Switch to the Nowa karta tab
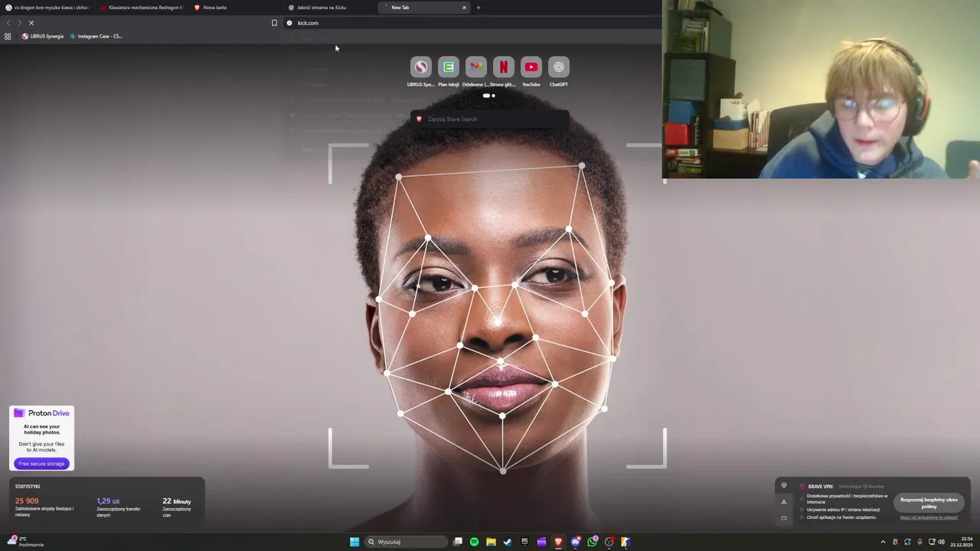The height and width of the screenshot is (551, 980). (236, 8)
